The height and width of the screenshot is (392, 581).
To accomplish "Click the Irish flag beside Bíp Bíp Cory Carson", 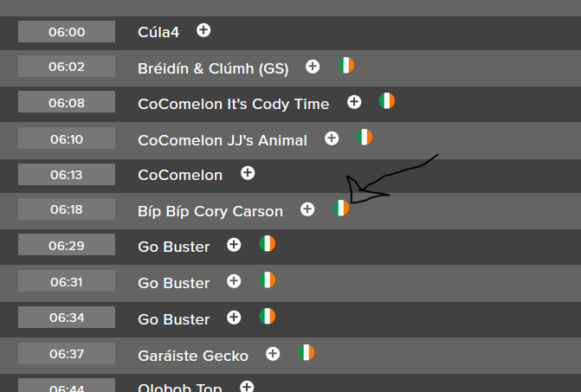I will [341, 208].
